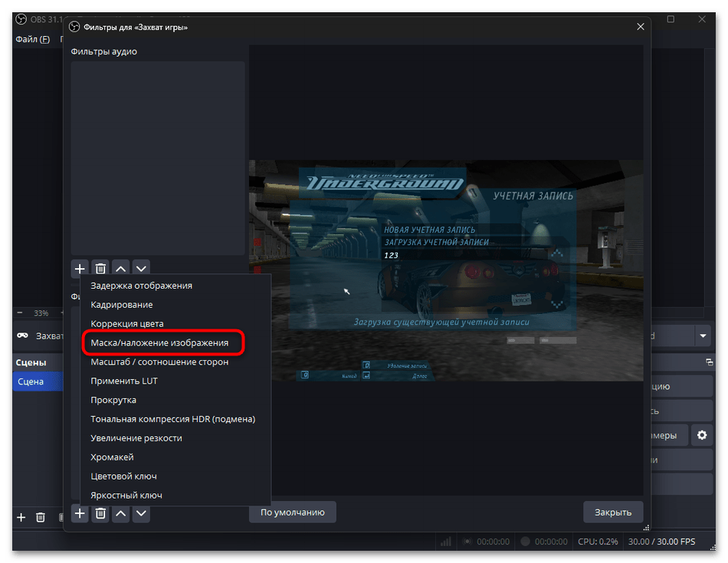This screenshot has height=563, width=728.
Task: Click the 33% zoom level value
Action: [41, 313]
